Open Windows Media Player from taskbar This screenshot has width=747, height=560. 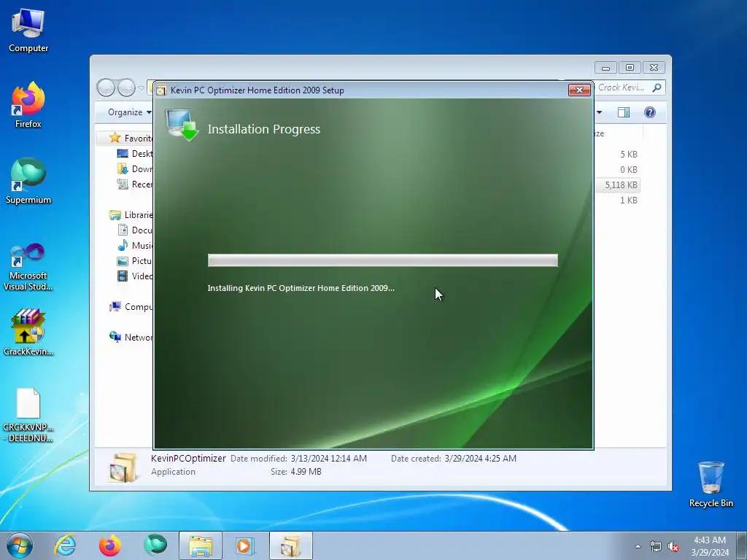pos(245,545)
